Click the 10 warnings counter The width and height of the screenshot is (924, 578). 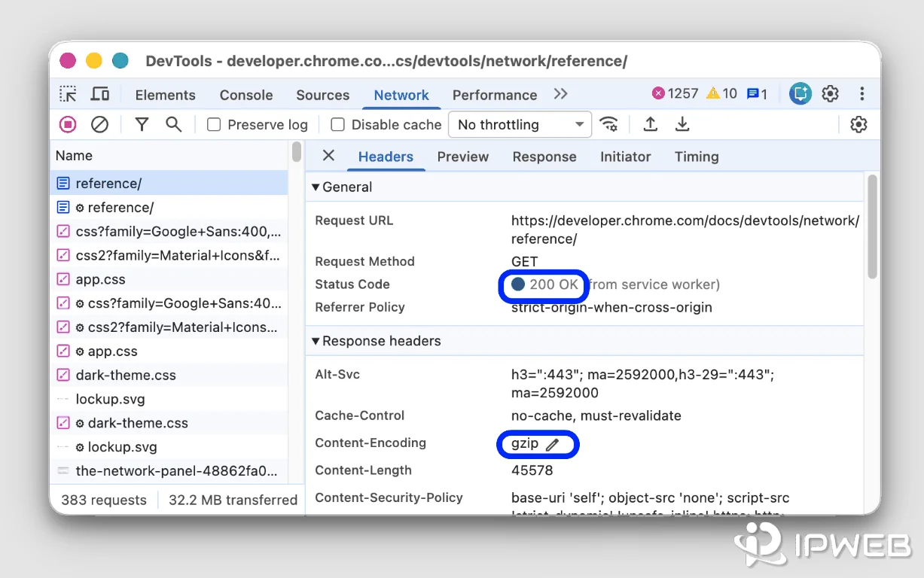(x=722, y=94)
